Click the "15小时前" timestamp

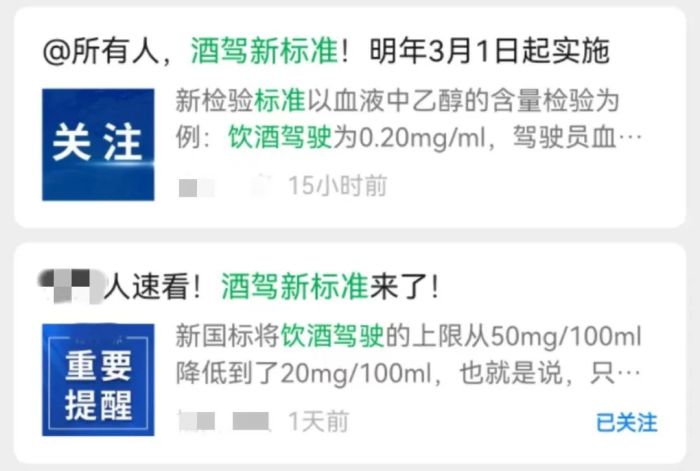point(338,185)
